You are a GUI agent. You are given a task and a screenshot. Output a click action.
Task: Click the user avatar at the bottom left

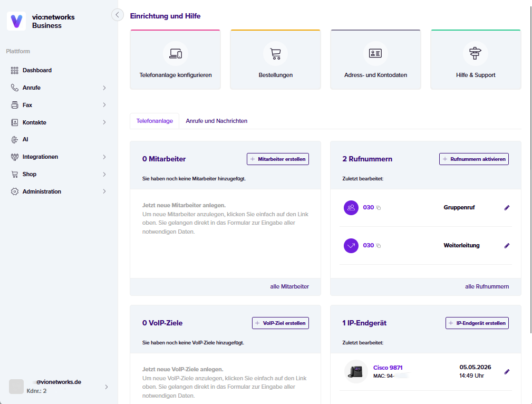tap(16, 387)
